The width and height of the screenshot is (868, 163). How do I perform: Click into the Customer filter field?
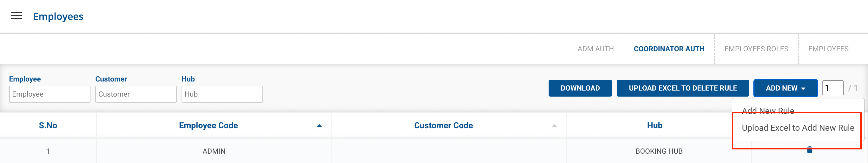pyautogui.click(x=136, y=94)
